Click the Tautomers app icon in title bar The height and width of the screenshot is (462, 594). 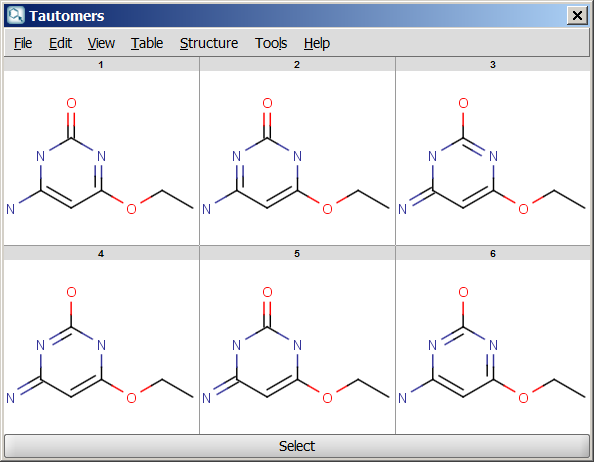[x=16, y=16]
